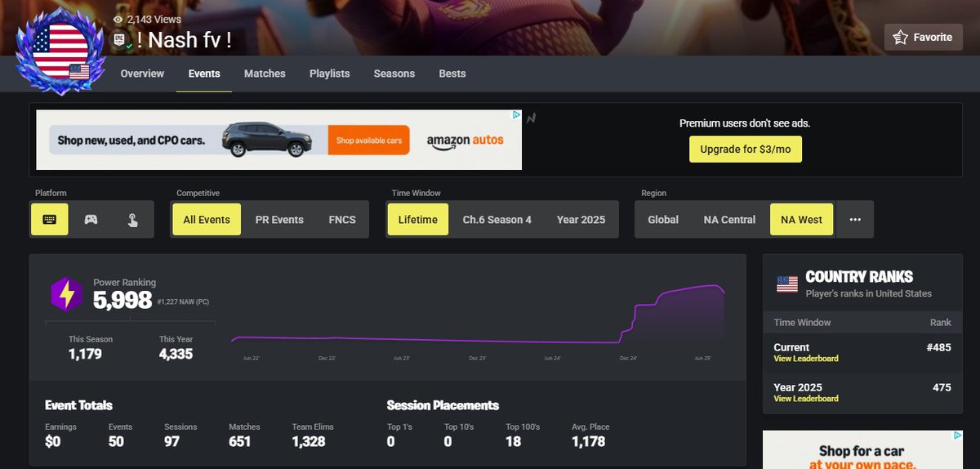Click This Season value 1,179

point(85,355)
